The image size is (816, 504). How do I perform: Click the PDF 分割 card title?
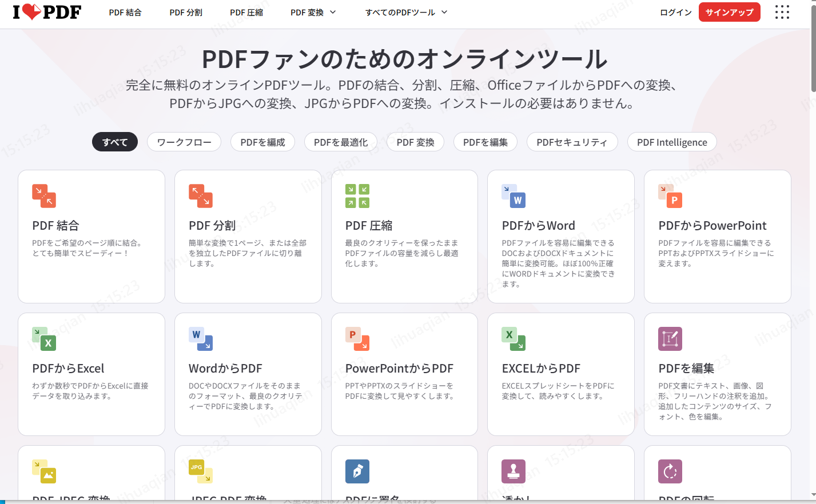(212, 226)
